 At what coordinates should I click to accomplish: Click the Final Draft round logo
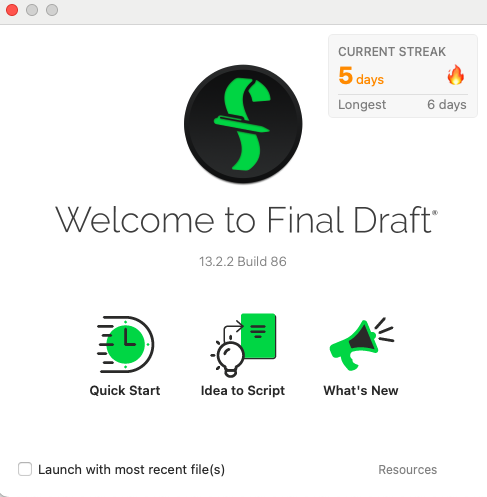click(x=243, y=124)
